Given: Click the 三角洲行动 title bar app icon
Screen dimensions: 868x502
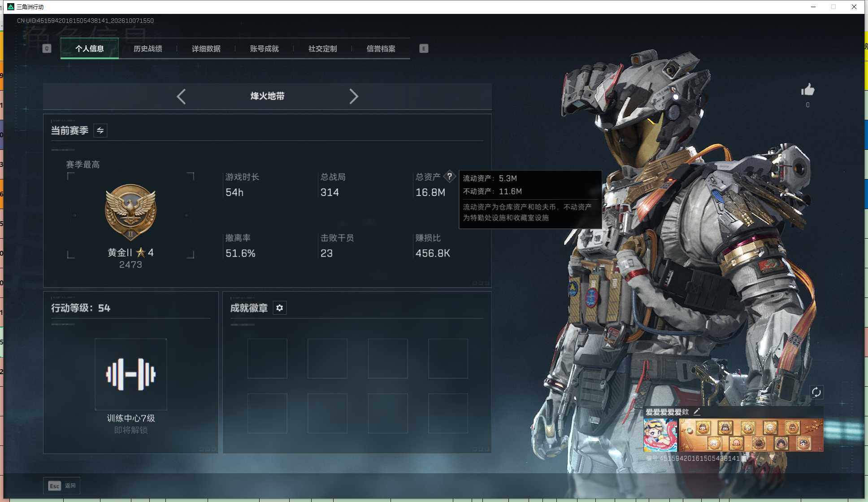Looking at the screenshot, I should (x=11, y=7).
